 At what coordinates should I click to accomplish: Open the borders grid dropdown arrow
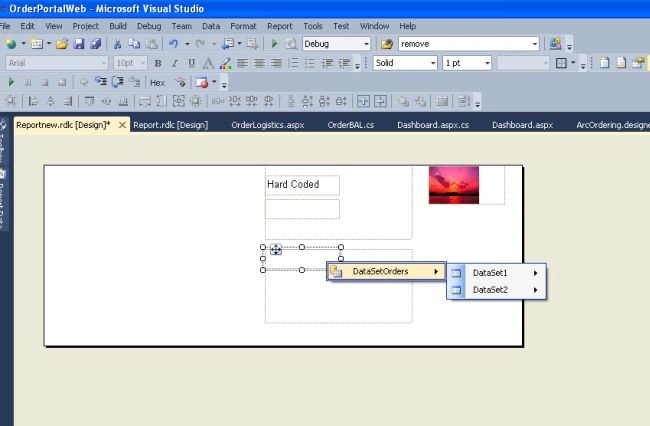point(573,63)
